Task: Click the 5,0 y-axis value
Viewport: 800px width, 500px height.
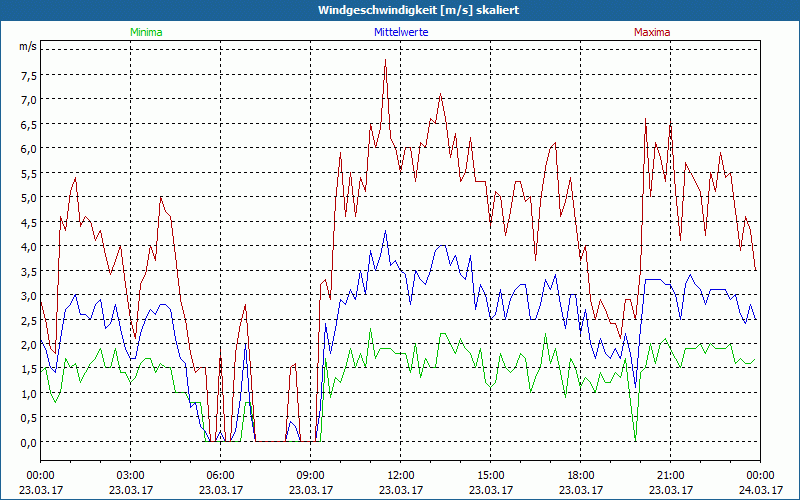Action: point(29,198)
